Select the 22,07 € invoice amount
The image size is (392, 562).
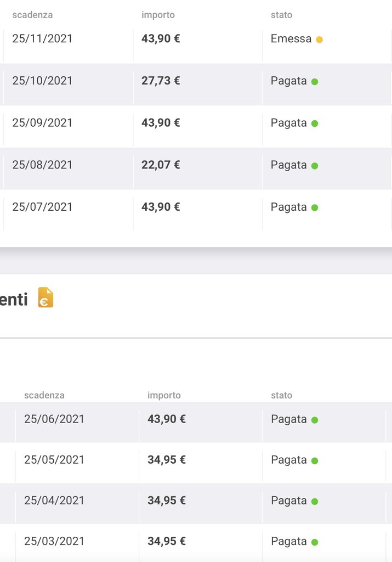pos(161,165)
